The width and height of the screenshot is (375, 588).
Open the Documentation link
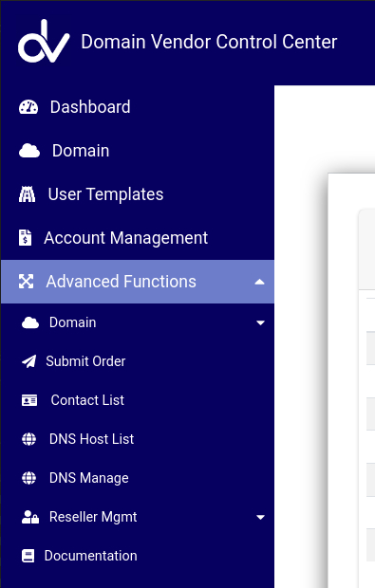(138, 556)
